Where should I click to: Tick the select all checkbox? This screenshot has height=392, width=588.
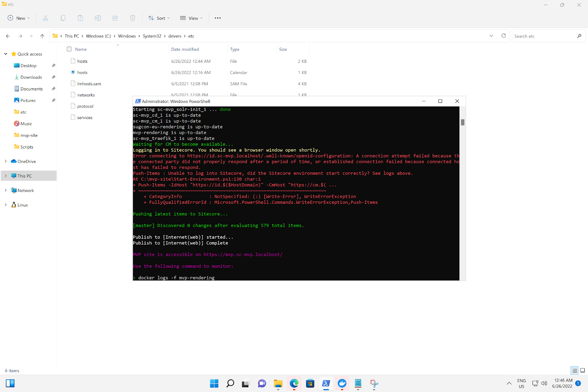point(69,49)
